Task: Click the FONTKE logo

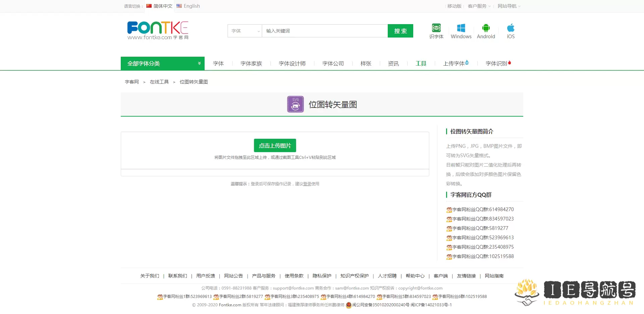Action: tap(158, 30)
